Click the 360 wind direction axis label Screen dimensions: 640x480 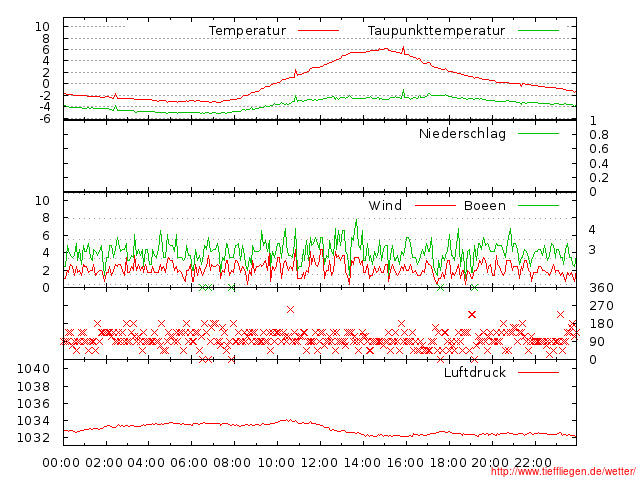click(x=601, y=288)
